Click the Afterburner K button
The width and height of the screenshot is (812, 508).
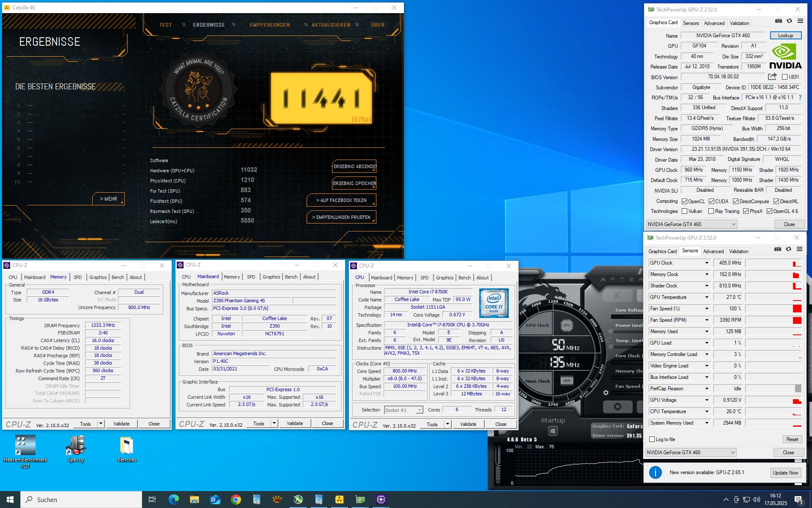(617, 295)
